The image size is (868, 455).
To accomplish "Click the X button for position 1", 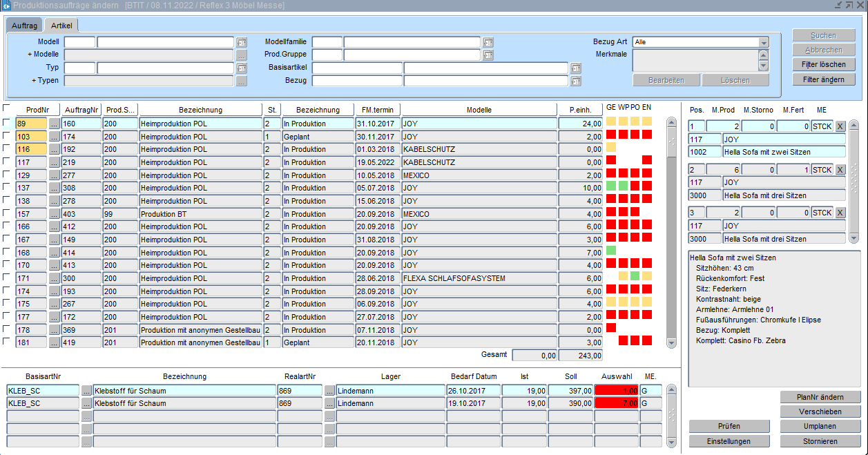I will coord(840,126).
